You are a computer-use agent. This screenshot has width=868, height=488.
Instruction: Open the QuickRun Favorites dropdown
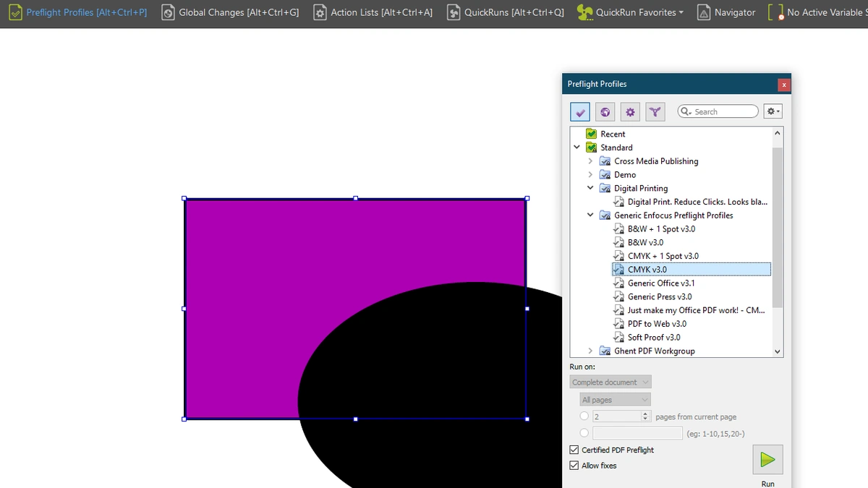[x=630, y=12]
